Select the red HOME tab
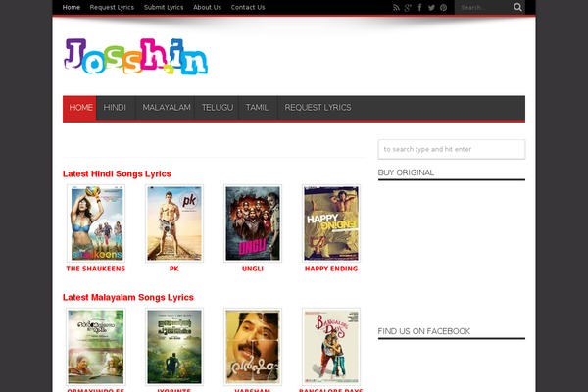The image size is (588, 392). click(79, 108)
